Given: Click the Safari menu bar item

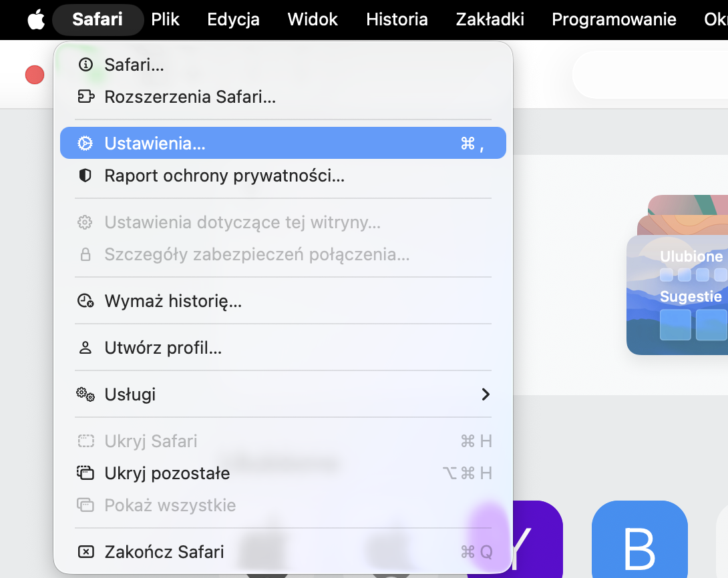Looking at the screenshot, I should tap(98, 19).
